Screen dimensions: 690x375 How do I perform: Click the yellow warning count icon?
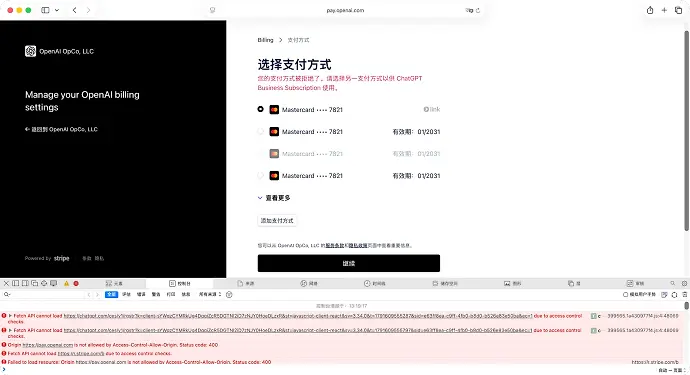(66, 283)
